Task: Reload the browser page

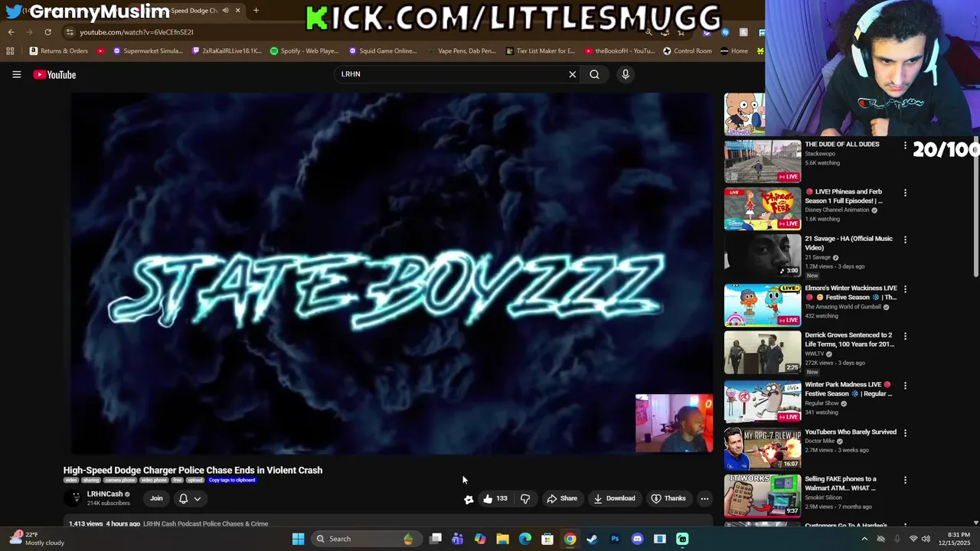Action: (47, 32)
